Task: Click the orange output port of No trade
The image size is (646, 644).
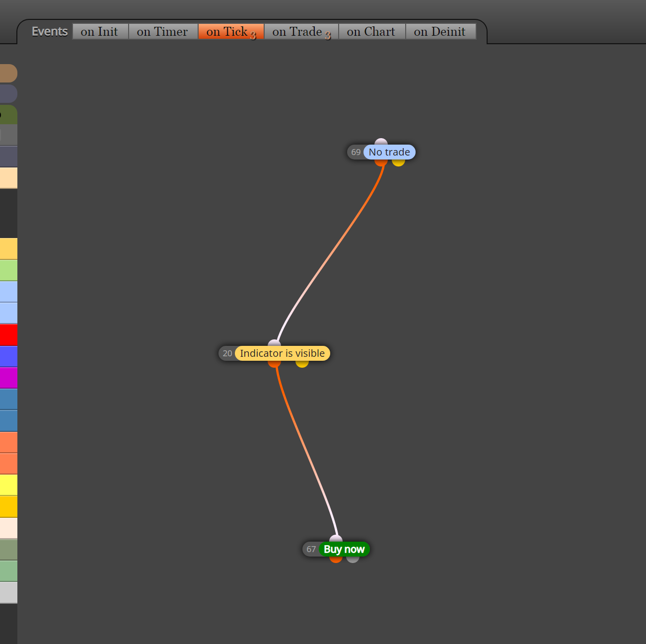Action: pos(381,162)
